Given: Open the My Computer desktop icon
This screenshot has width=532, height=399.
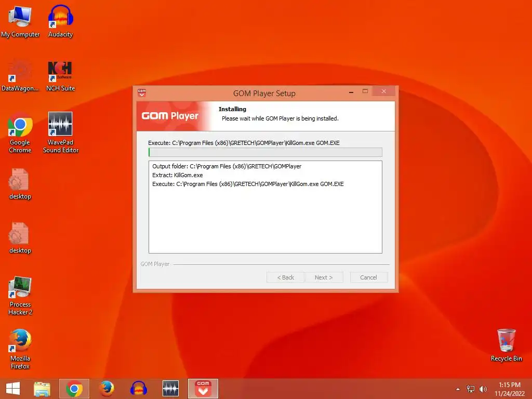Looking at the screenshot, I should pyautogui.click(x=20, y=21).
